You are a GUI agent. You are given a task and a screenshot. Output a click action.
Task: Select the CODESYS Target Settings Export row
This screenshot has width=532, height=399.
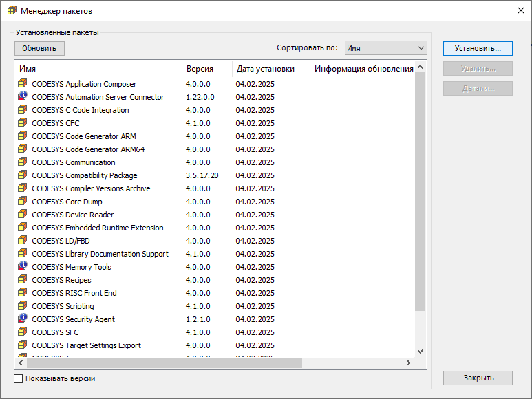86,345
